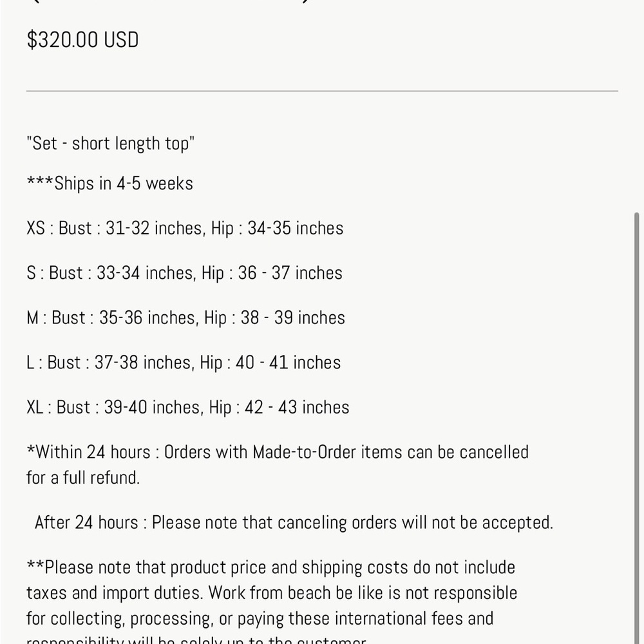Click the "taxes and import duties" text

pos(115,593)
